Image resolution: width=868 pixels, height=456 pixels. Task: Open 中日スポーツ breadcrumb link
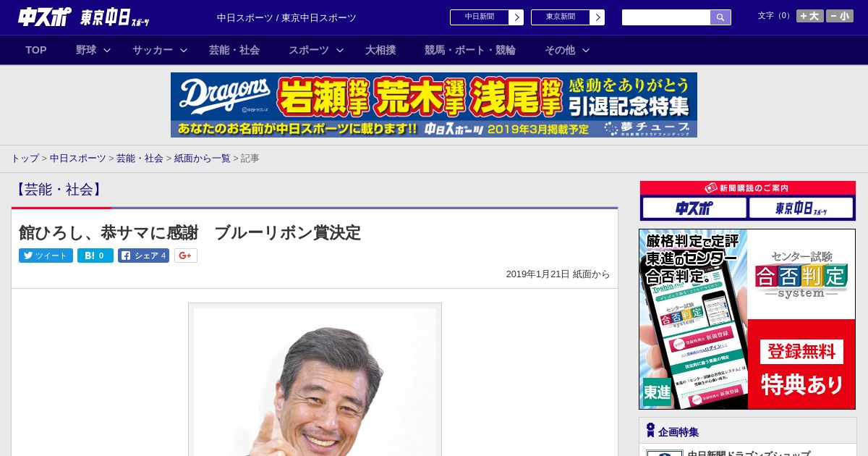coord(77,158)
